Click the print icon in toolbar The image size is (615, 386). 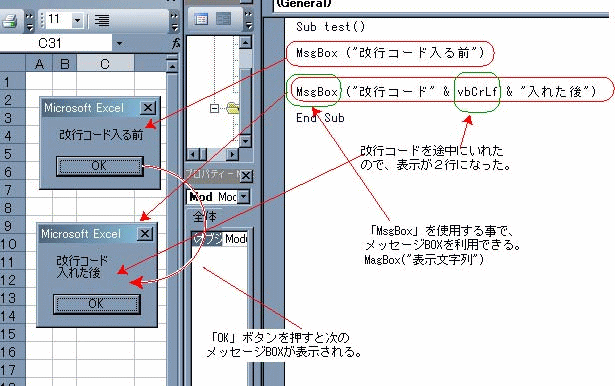tap(9, 20)
